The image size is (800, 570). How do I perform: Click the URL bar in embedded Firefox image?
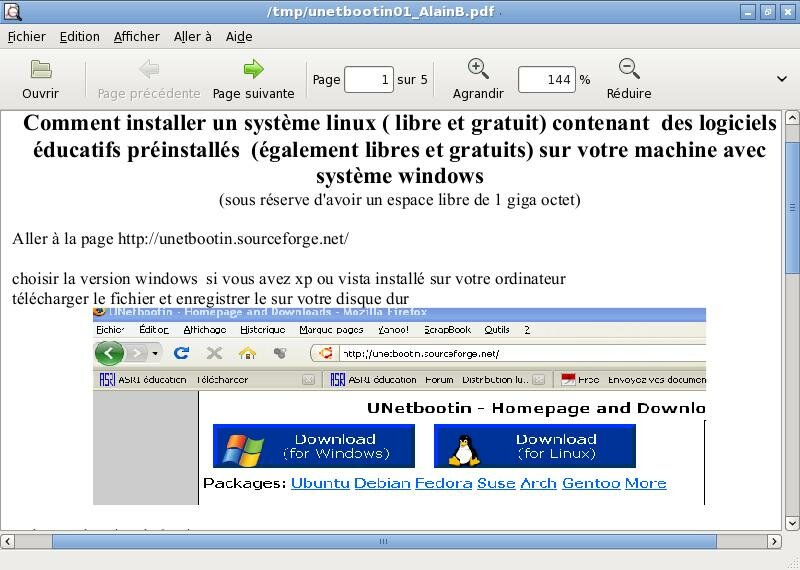(508, 353)
